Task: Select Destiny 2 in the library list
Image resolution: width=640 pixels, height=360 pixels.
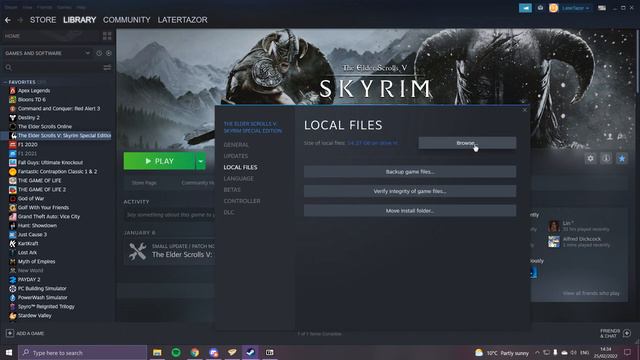Action: point(29,118)
